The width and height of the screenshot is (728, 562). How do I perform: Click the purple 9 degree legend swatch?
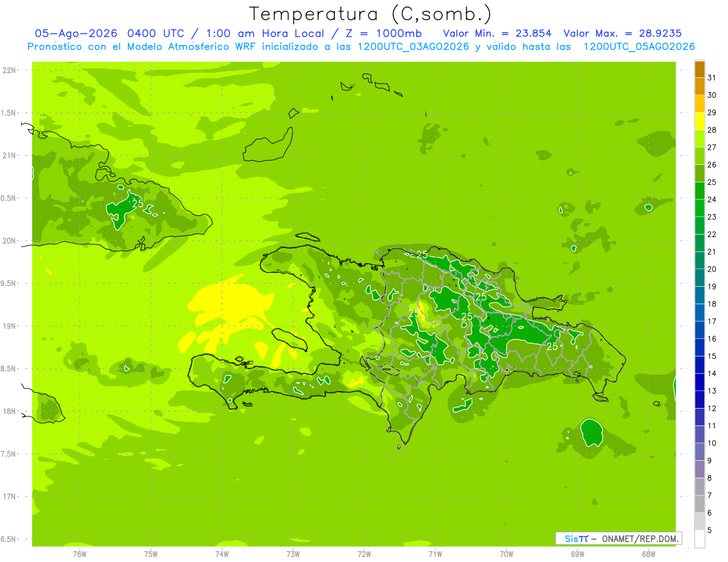point(699,452)
